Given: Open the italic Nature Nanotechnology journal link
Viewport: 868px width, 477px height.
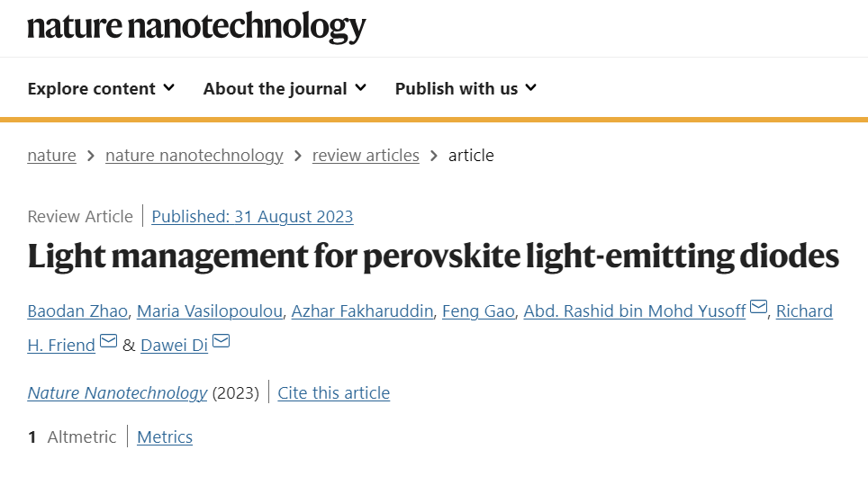Looking at the screenshot, I should 117,393.
